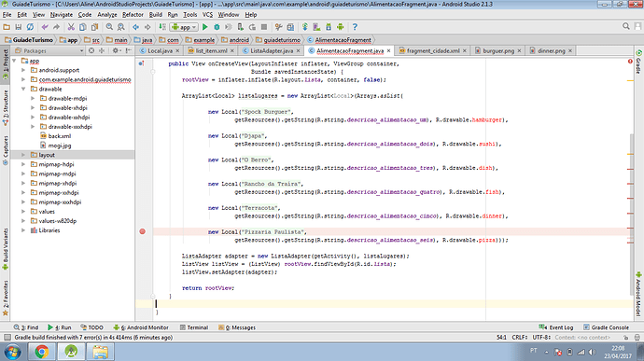Image resolution: width=644 pixels, height=361 pixels.
Task: Click the Scroll from Source target icon
Action: 91,51
